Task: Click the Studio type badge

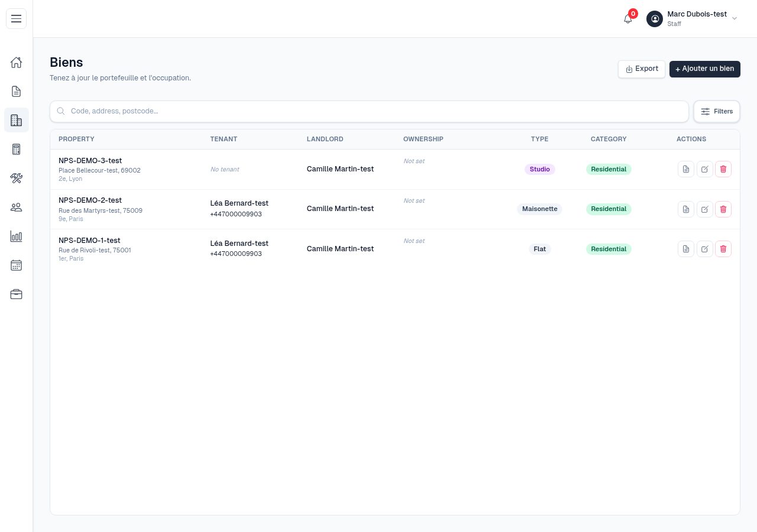Action: [x=540, y=169]
